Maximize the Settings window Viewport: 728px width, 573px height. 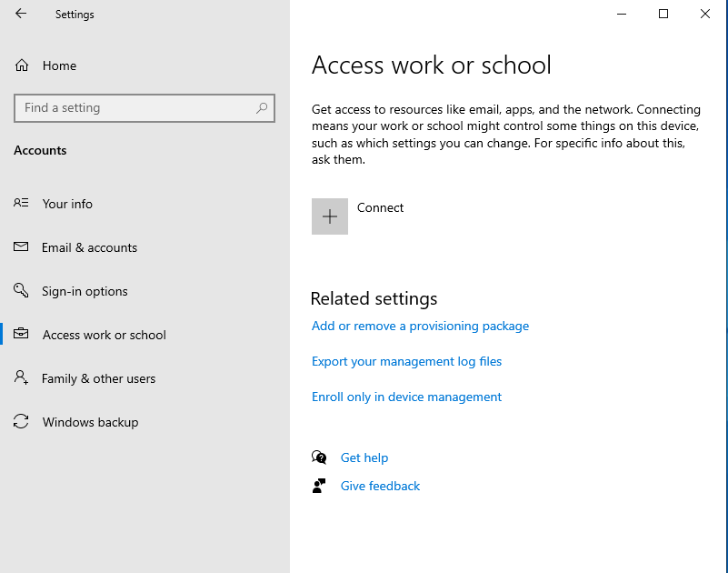(663, 14)
